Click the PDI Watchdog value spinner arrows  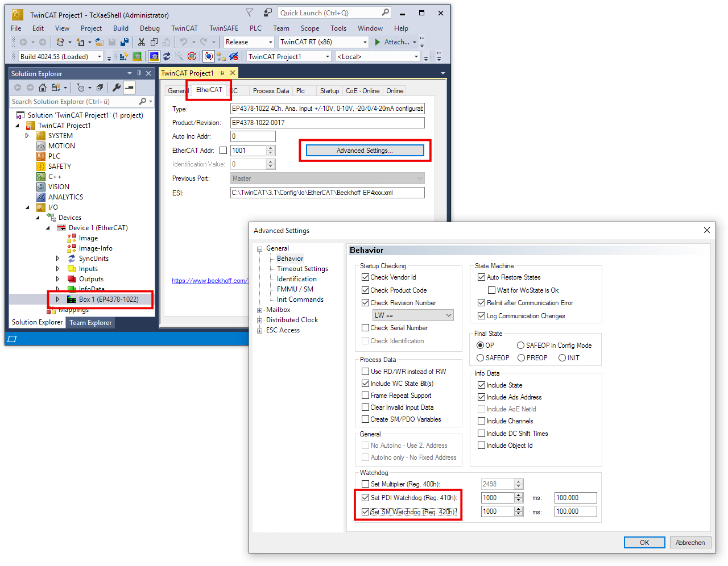[x=518, y=498]
